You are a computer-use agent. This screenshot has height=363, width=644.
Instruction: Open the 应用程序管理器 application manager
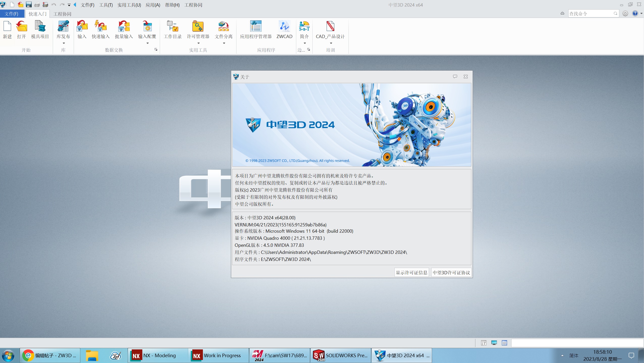coord(256,30)
